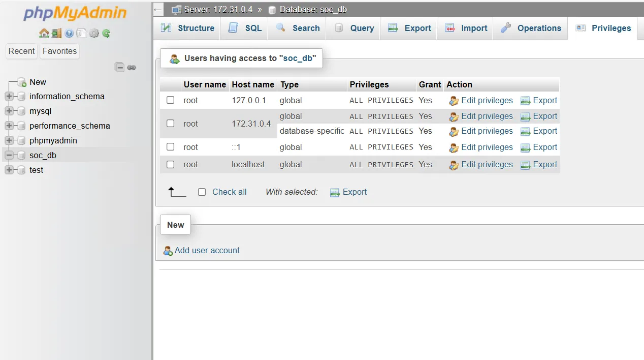
Task: Refresh the navigation panel with green arrow icon
Action: point(106,33)
